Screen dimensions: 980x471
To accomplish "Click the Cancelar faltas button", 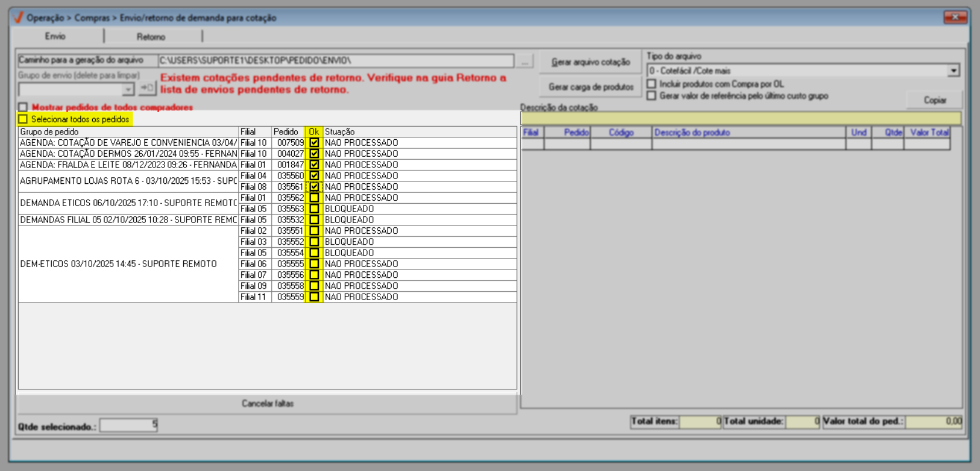I will (267, 403).
